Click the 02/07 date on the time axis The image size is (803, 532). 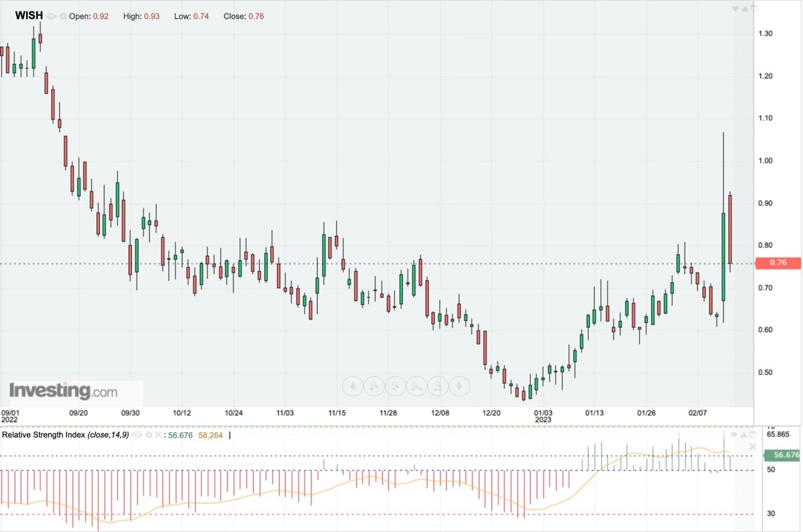698,413
